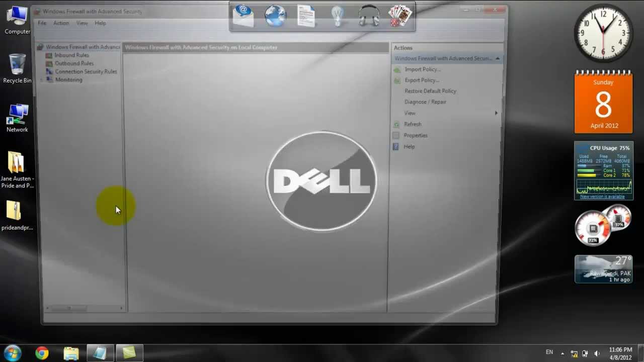Screen dimensions: 644x362
Task: Click the Import Policy green icon
Action: point(397,69)
